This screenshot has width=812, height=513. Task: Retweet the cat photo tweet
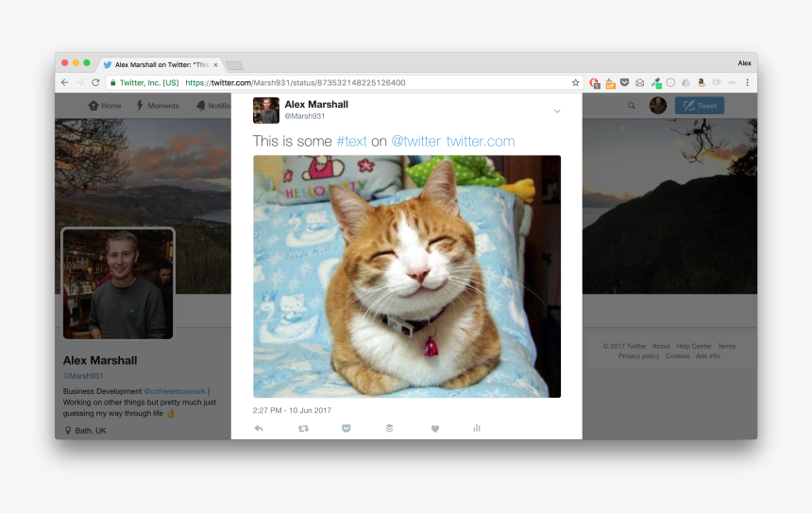[x=303, y=428]
